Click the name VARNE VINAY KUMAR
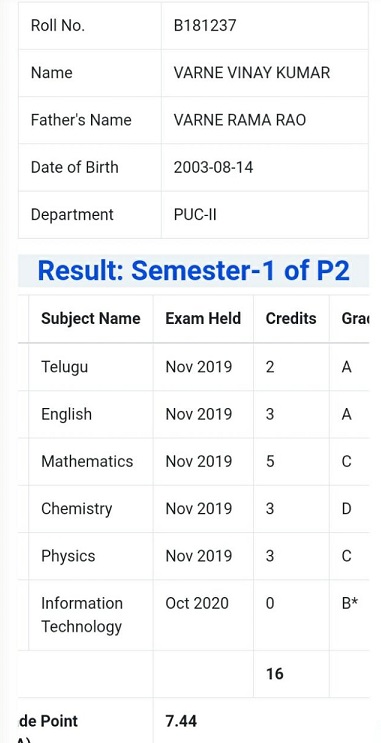The width and height of the screenshot is (381, 743). 252,73
